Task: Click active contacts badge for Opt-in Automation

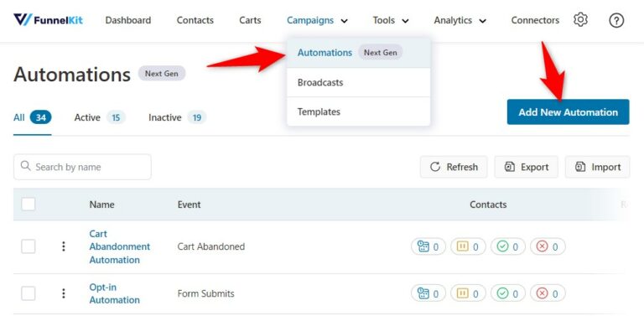Action: tap(428, 293)
